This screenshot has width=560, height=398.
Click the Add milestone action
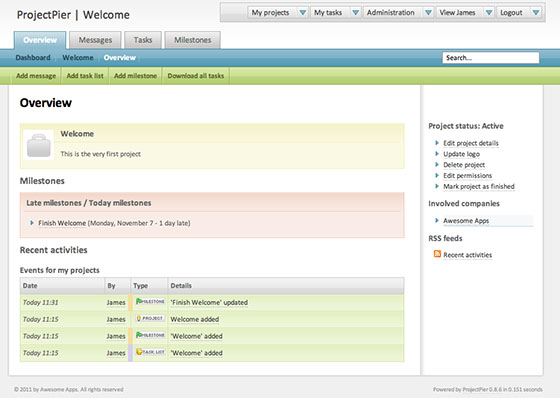[135, 76]
